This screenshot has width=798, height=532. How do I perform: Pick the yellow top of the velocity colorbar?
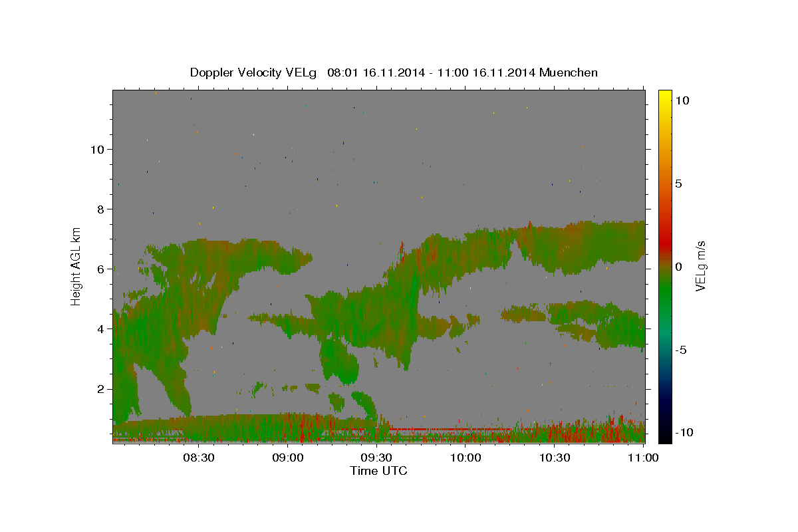pyautogui.click(x=664, y=96)
